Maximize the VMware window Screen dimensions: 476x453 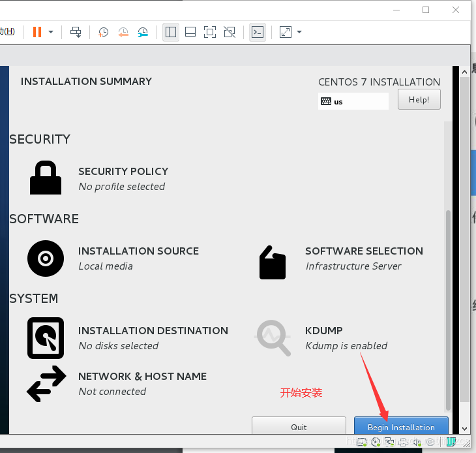(x=426, y=10)
